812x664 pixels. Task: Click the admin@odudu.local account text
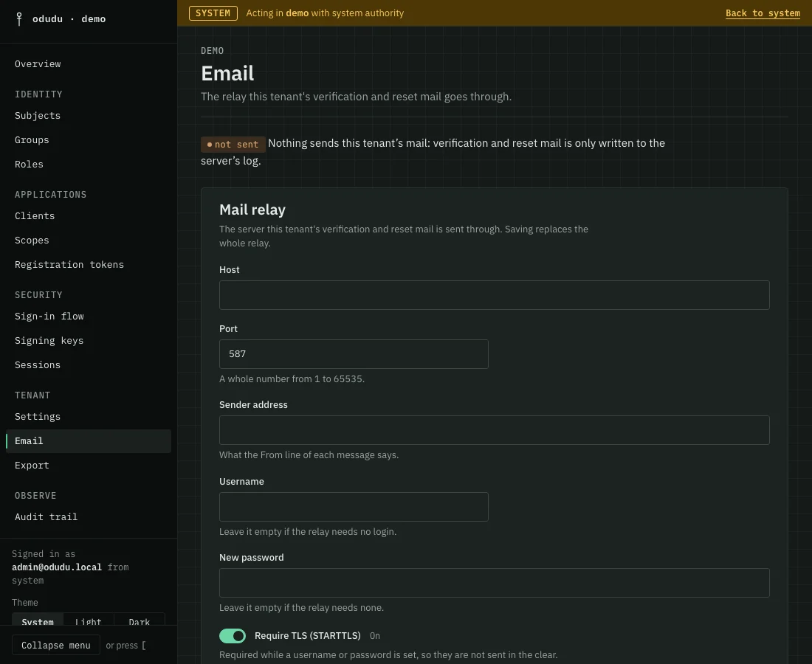pos(57,568)
